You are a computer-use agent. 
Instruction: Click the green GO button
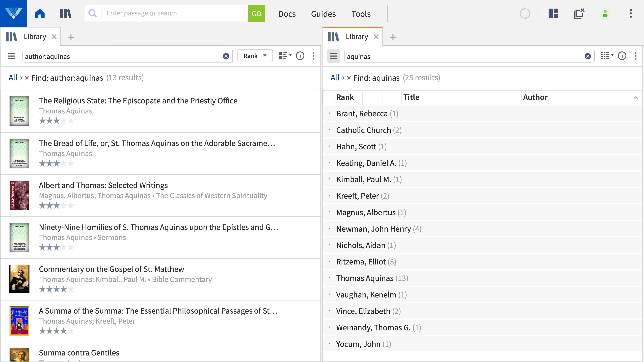pyautogui.click(x=256, y=13)
